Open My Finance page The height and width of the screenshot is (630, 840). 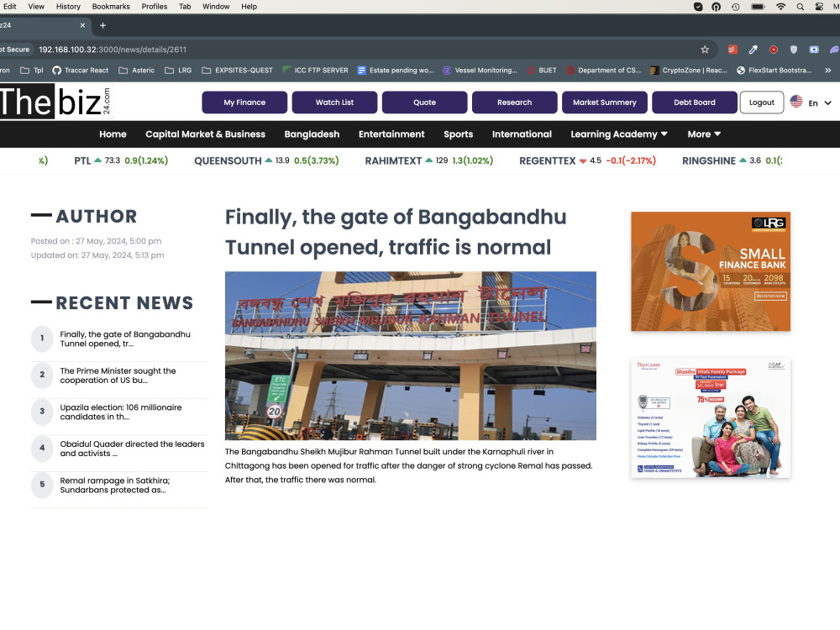point(244,102)
